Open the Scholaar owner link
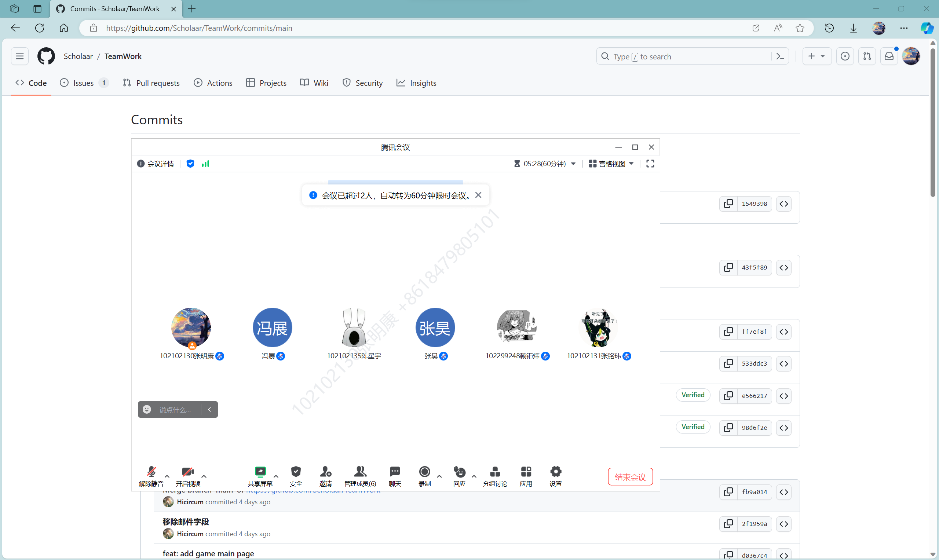This screenshot has width=939, height=560. pyautogui.click(x=78, y=56)
